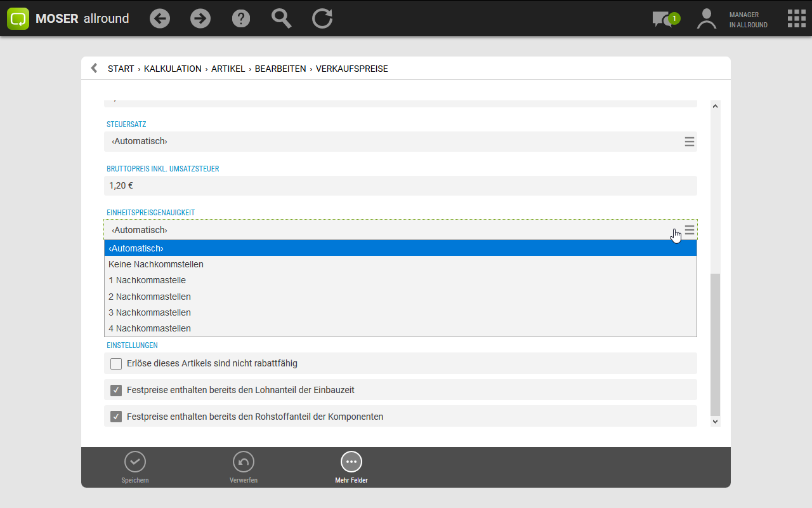Go back with the left arrow icon
Screen dimensions: 812x508
click(x=160, y=18)
